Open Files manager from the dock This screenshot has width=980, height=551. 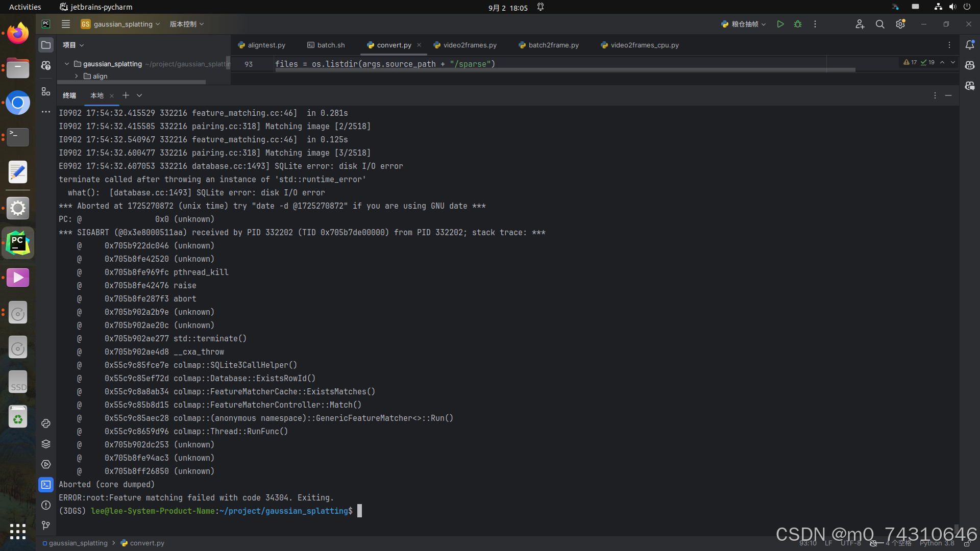coord(18,68)
